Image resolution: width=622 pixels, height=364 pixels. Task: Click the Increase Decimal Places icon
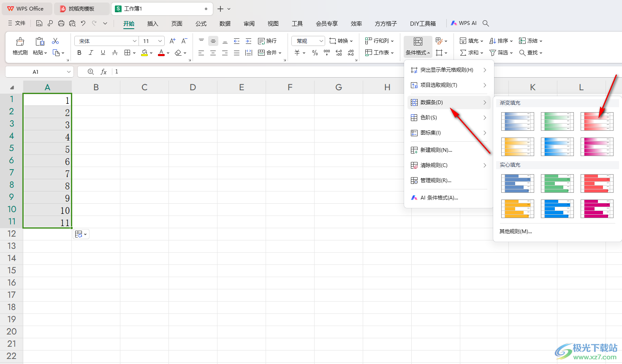point(339,53)
